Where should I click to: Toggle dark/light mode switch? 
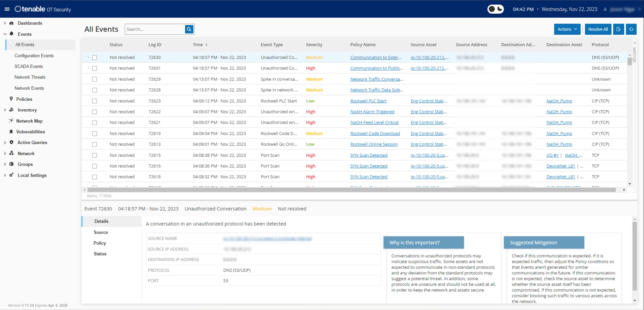[x=496, y=9]
